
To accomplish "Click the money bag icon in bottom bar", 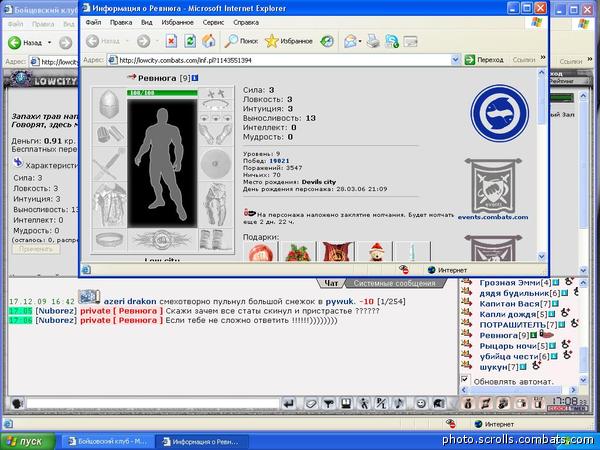I will pyautogui.click(x=468, y=403).
